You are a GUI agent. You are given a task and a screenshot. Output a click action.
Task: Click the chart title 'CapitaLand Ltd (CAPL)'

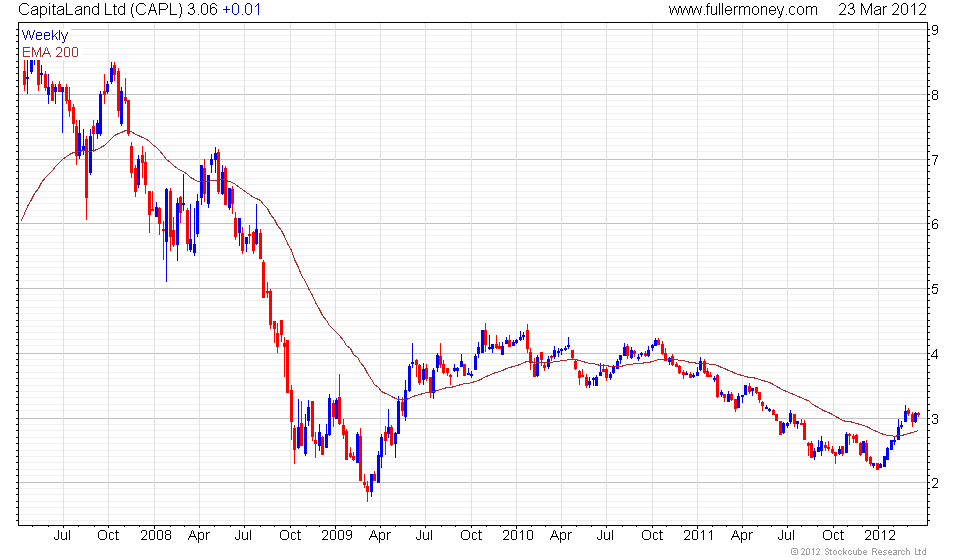(x=101, y=10)
